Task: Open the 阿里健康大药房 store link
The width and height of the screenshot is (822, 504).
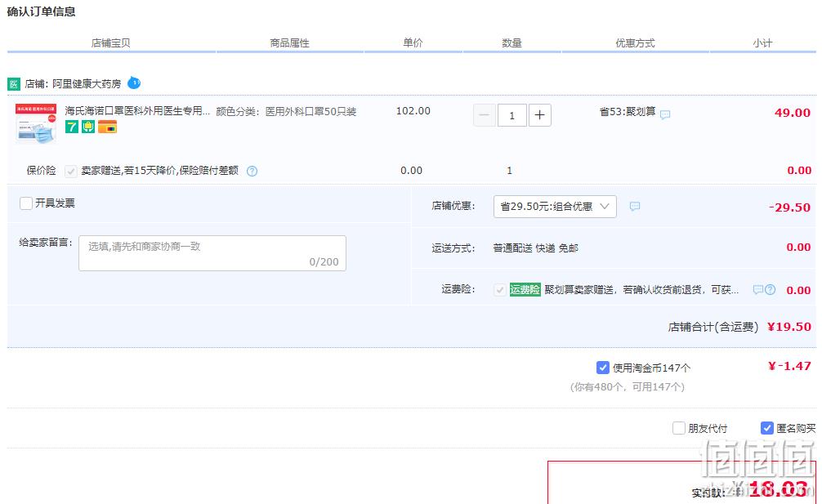Action: [x=87, y=84]
